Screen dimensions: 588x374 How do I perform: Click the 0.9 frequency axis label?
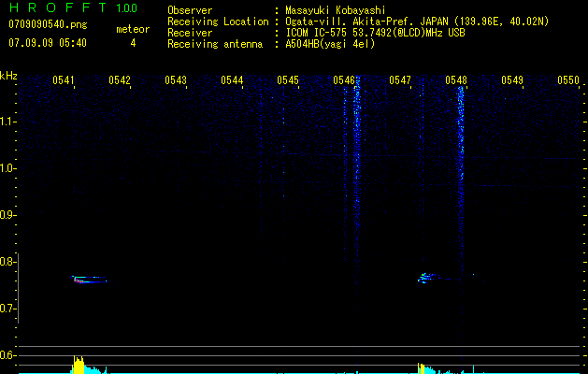[7, 215]
